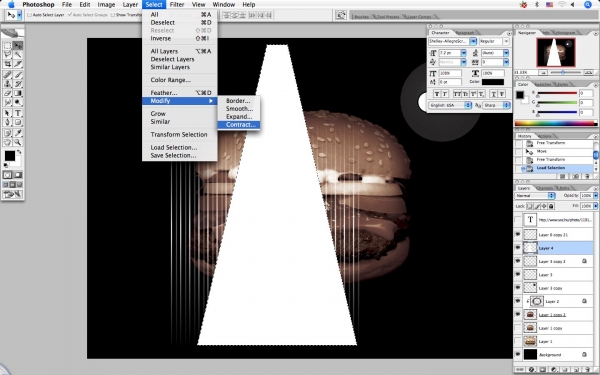Show Layer 1 by clicking its visibility box

tap(518, 341)
